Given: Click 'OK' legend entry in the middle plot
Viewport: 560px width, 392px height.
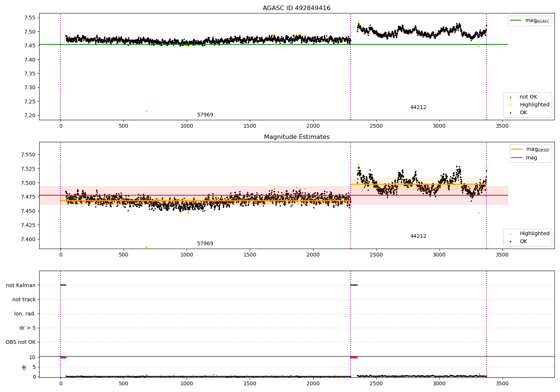Looking at the screenshot, I should [523, 242].
